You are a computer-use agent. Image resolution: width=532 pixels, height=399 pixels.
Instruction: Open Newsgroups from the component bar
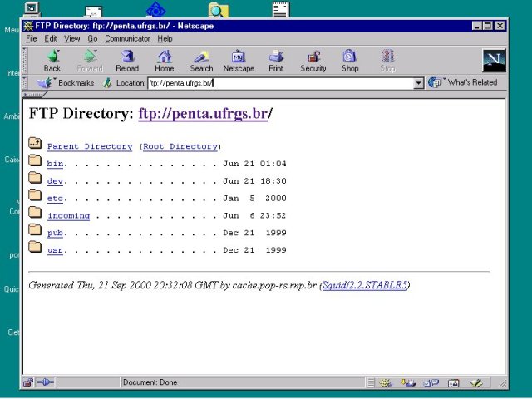click(x=431, y=383)
